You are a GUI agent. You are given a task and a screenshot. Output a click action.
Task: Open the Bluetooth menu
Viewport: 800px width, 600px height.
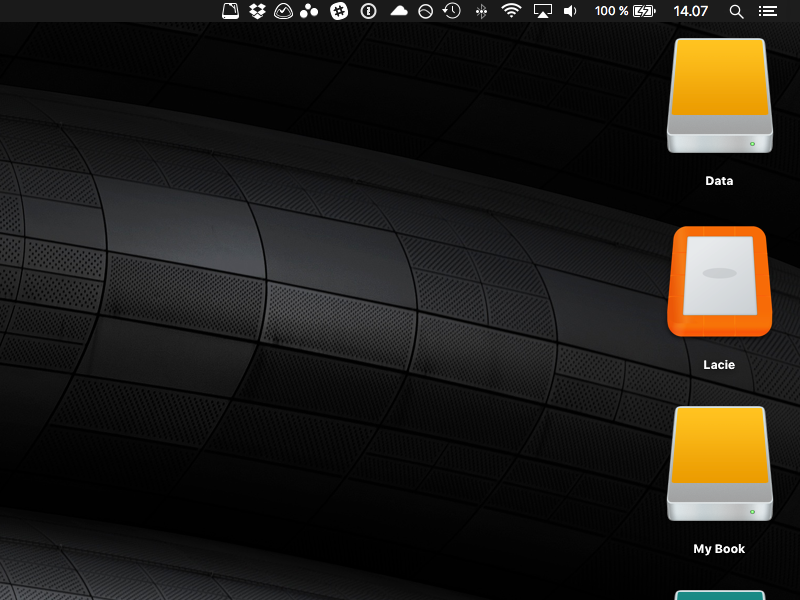click(x=481, y=11)
